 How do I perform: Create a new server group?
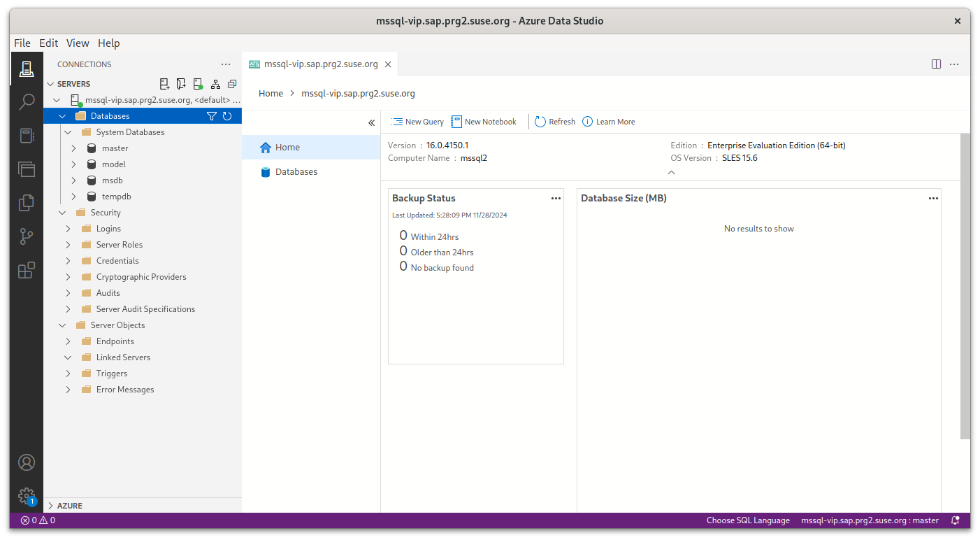181,83
